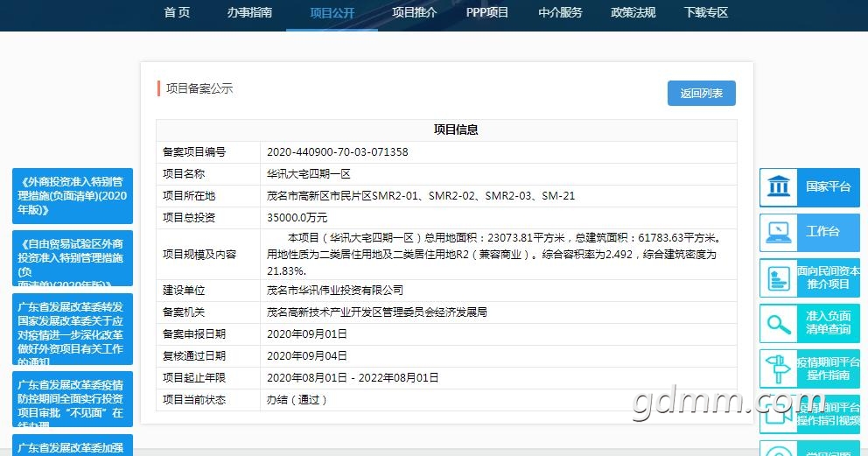Click the 准入负面清单查询 magnifier icon
This screenshot has height=456, width=868.
point(779,324)
